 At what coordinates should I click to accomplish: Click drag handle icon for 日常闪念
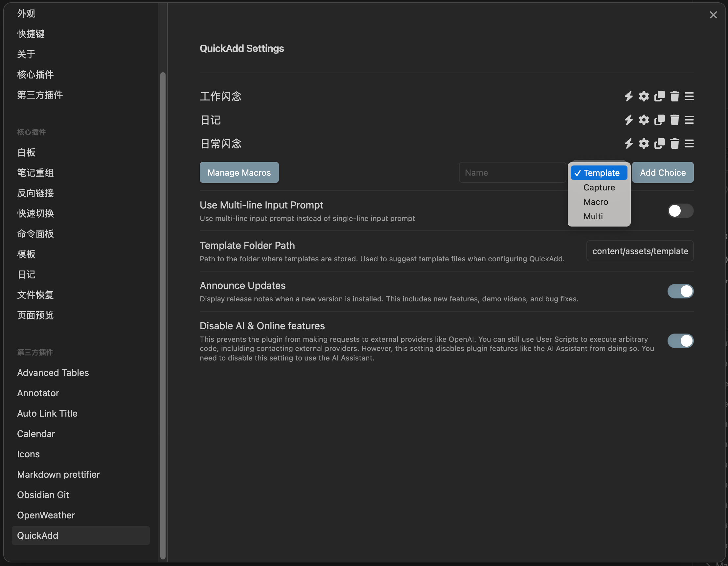pyautogui.click(x=689, y=143)
